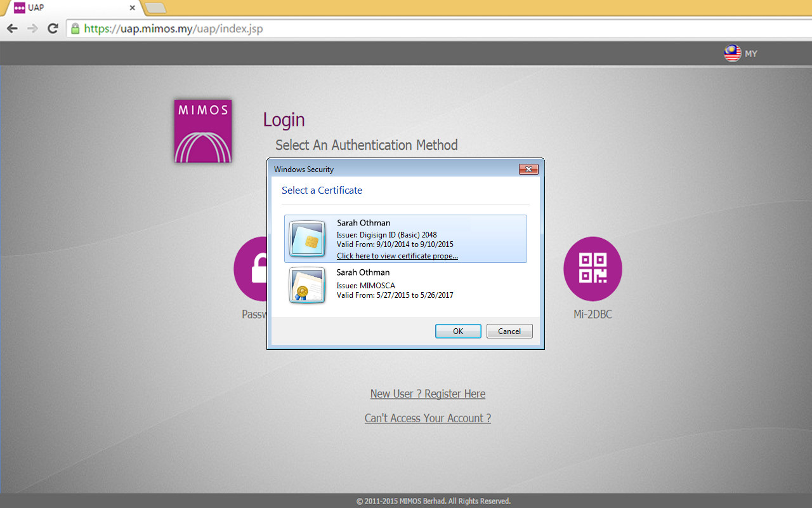Click the smart card icon for Digisign certificate
The width and height of the screenshot is (812, 508).
[307, 239]
